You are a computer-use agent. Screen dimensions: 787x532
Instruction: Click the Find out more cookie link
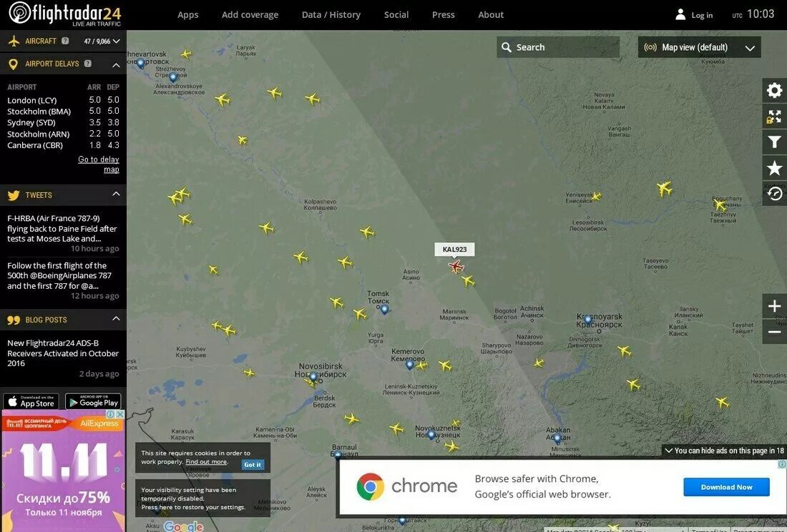(206, 462)
